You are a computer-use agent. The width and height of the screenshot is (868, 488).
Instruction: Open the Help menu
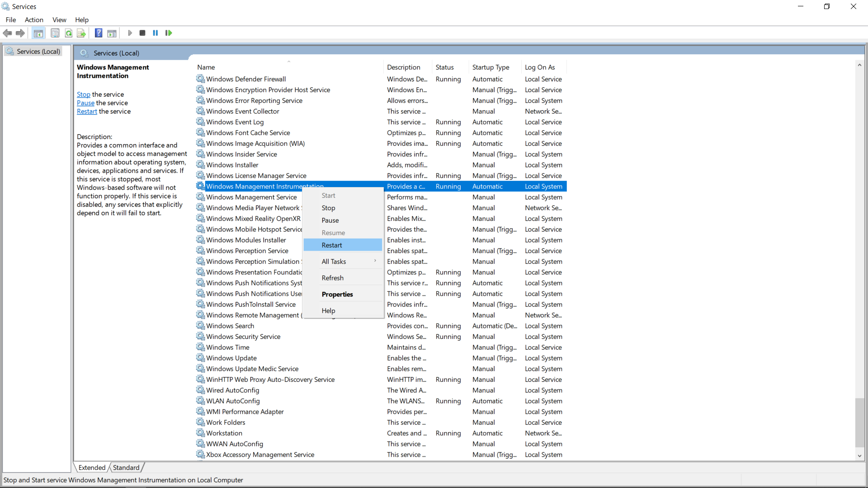tap(82, 20)
